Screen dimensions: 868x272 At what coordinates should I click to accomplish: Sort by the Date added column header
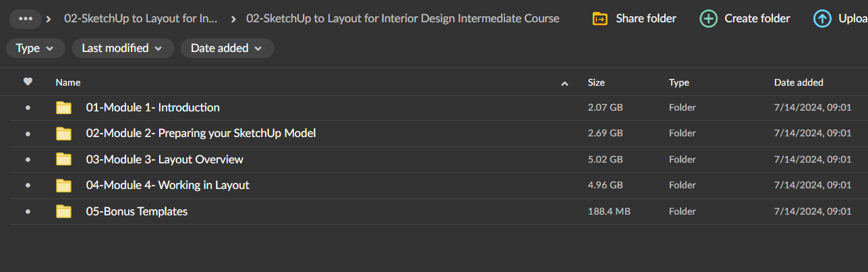(x=799, y=82)
